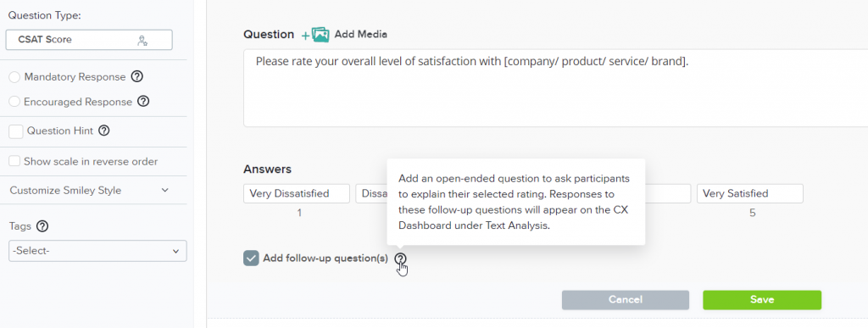The height and width of the screenshot is (328, 868).
Task: Open help icon beside Mandatory Response
Action: pyautogui.click(x=137, y=77)
